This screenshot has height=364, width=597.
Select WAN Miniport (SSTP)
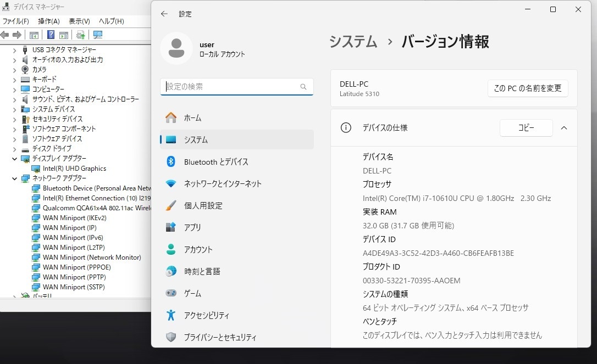click(x=74, y=287)
